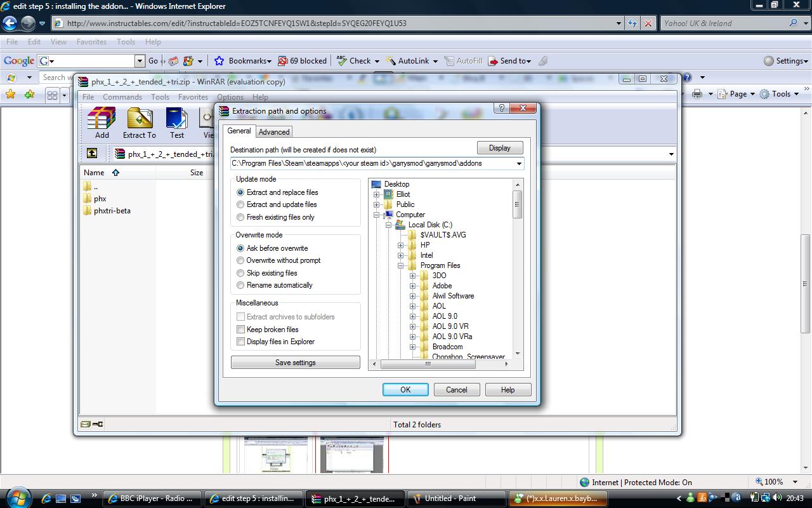Expand the Adobe folder node

(x=412, y=286)
